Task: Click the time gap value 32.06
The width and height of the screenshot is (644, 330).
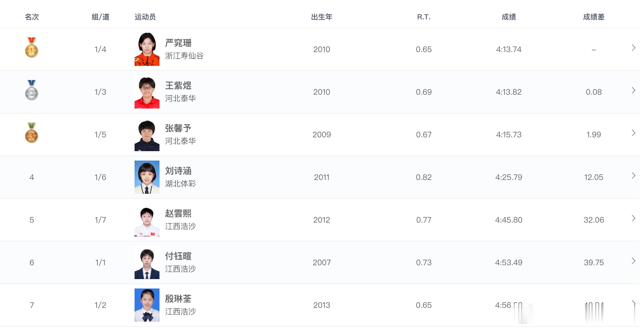Action: [594, 220]
